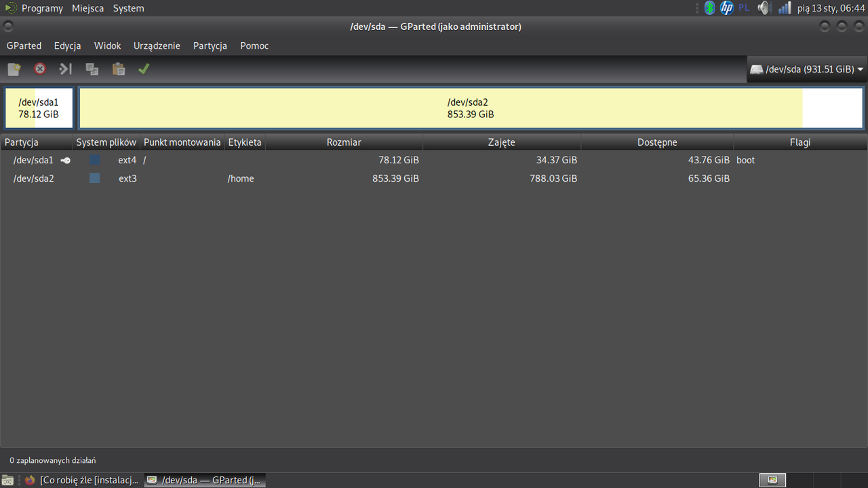Click the /home label cell

coord(241,178)
